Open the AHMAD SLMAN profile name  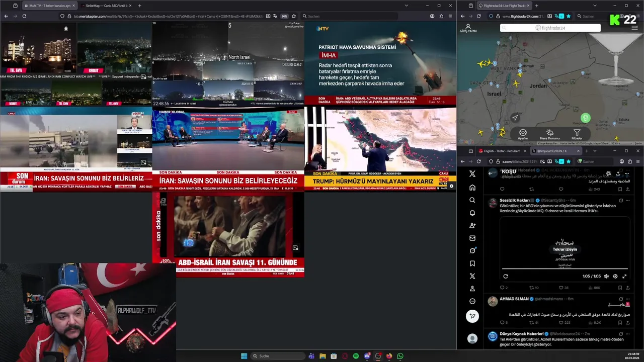pyautogui.click(x=514, y=299)
